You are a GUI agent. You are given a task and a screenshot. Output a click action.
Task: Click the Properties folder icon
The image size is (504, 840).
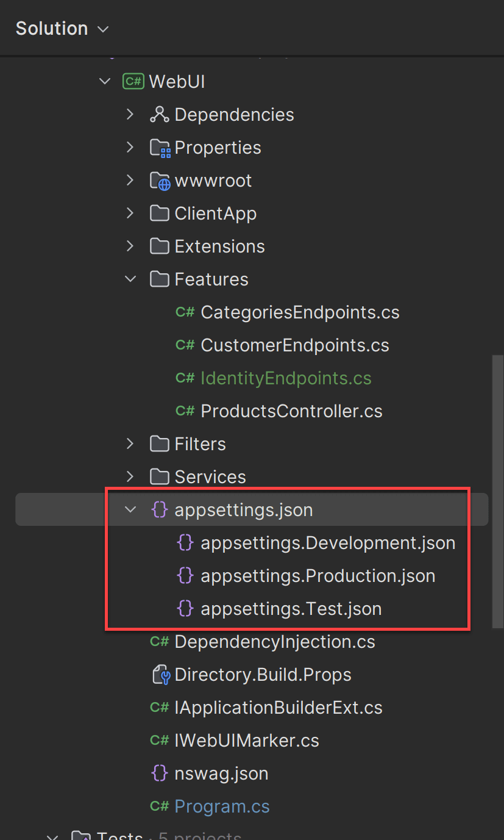click(159, 148)
